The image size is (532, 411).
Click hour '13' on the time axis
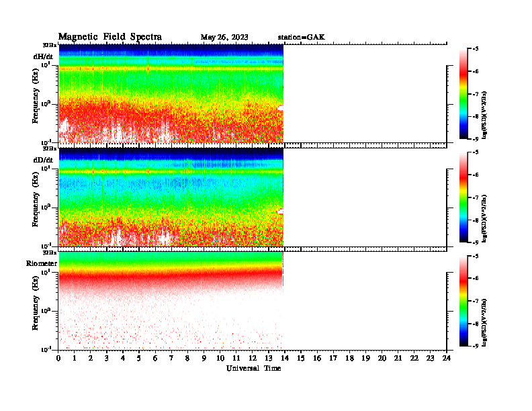click(x=269, y=359)
